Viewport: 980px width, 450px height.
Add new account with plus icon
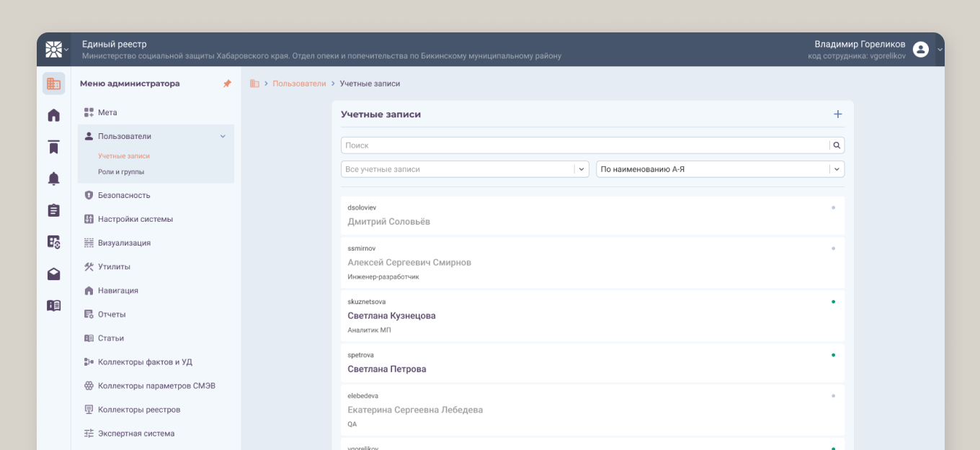837,114
